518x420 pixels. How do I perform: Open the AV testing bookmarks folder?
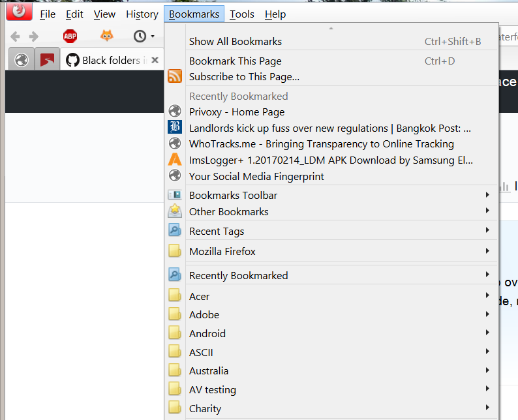[332, 389]
